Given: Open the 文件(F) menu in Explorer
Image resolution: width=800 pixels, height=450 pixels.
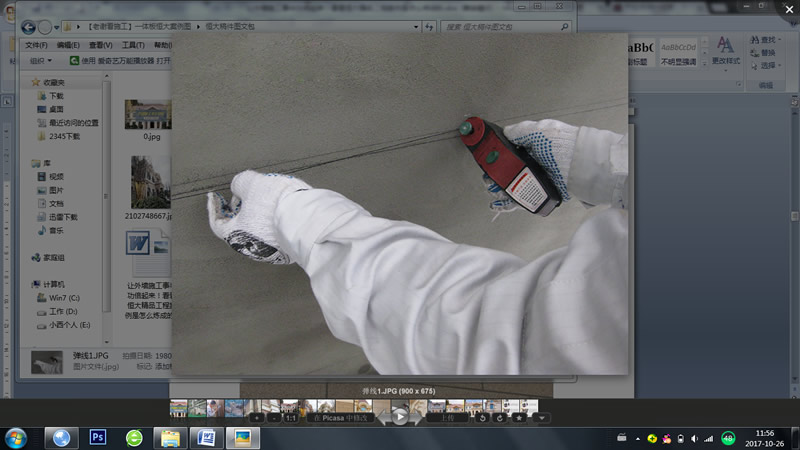Looking at the screenshot, I should (36, 45).
